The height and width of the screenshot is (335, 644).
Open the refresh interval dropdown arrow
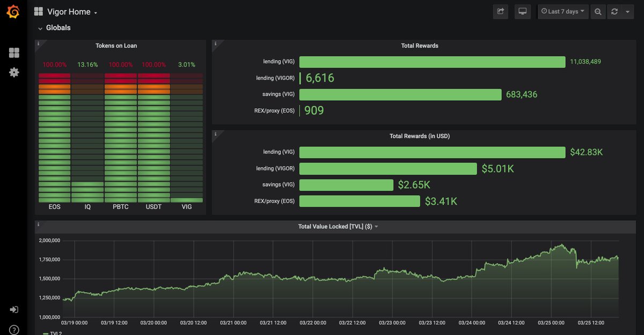click(628, 12)
